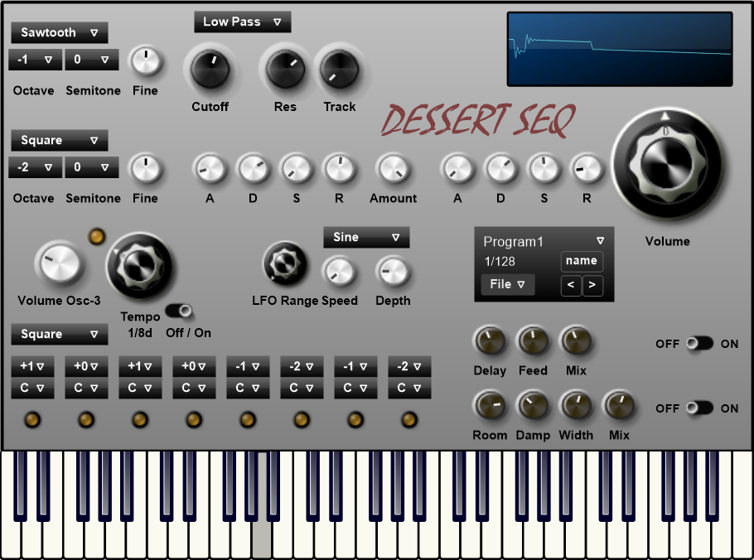Open the Low Pass filter type dropdown
Viewport: 754px width, 560px height.
[x=242, y=22]
